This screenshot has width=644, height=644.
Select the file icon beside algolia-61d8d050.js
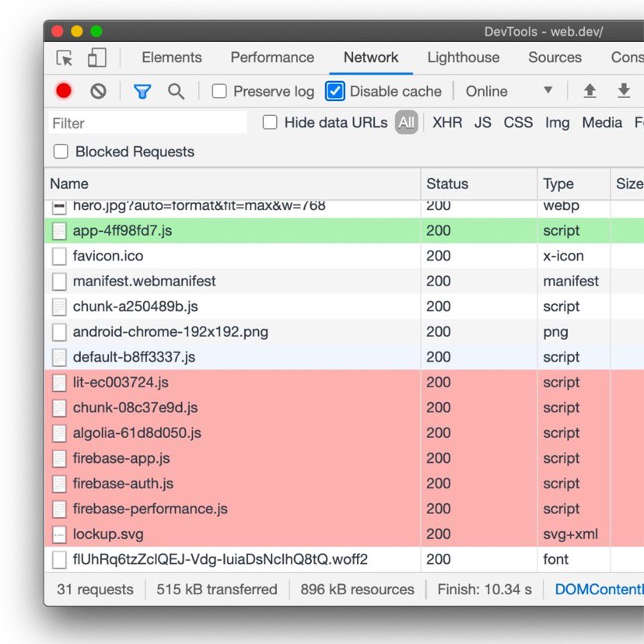pyautogui.click(x=59, y=433)
